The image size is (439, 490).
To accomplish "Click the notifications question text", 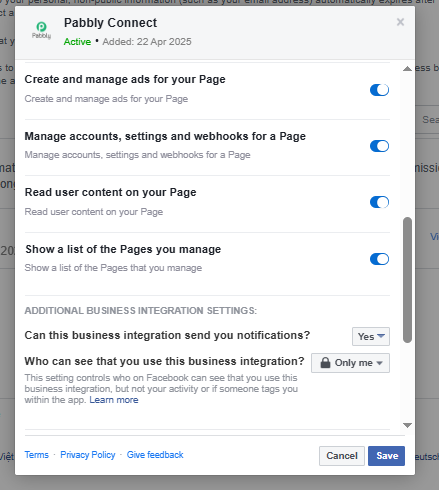I will [167, 335].
